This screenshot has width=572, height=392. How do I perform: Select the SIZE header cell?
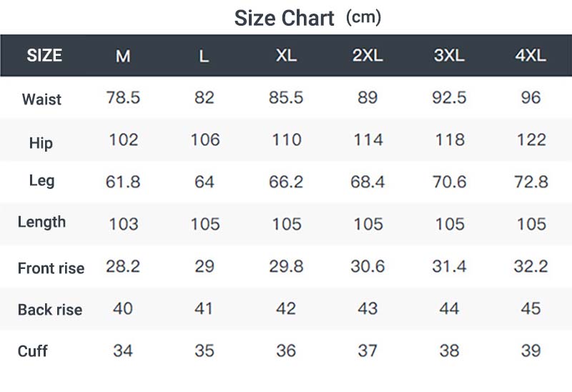[44, 56]
